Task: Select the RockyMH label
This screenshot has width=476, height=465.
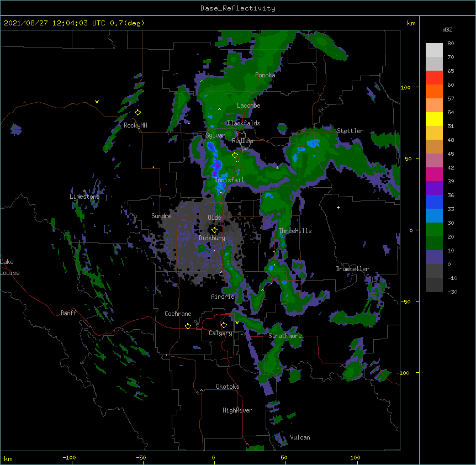Action: coord(135,125)
